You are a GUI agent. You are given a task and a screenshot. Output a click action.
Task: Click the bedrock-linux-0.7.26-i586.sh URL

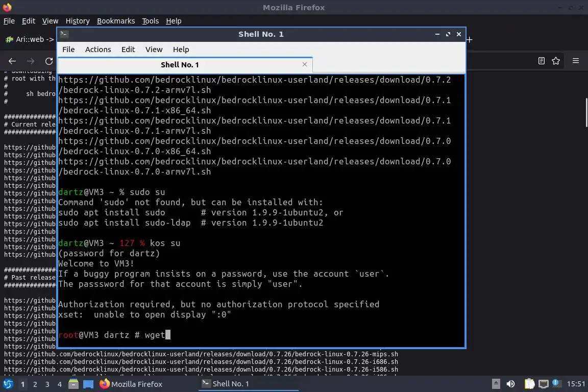point(201,370)
